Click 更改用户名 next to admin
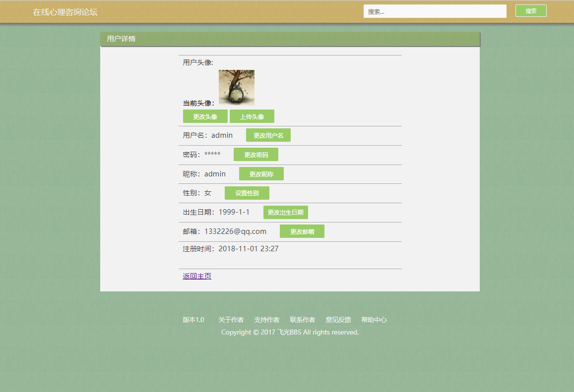This screenshot has height=392, width=574. pyautogui.click(x=268, y=135)
